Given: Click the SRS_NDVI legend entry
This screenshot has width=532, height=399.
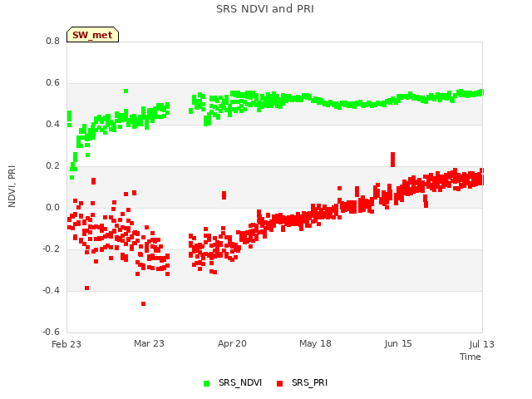Looking at the screenshot, I should (x=233, y=382).
